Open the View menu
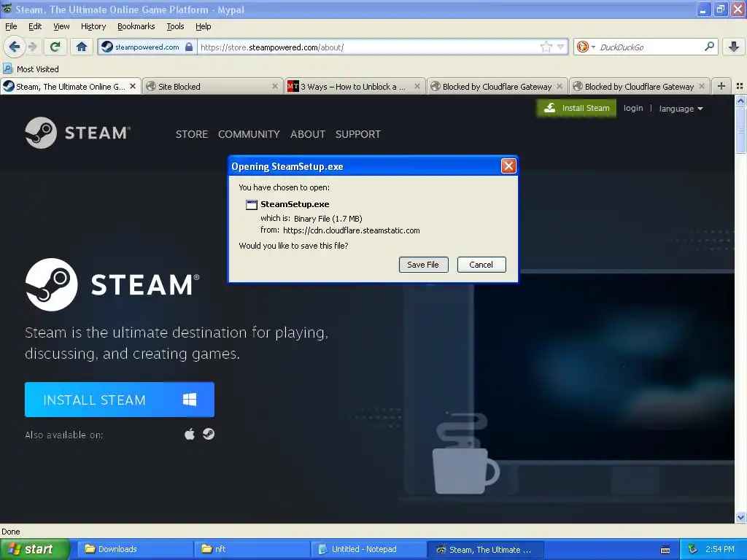Screen dimensions: 747x560 click(x=61, y=26)
